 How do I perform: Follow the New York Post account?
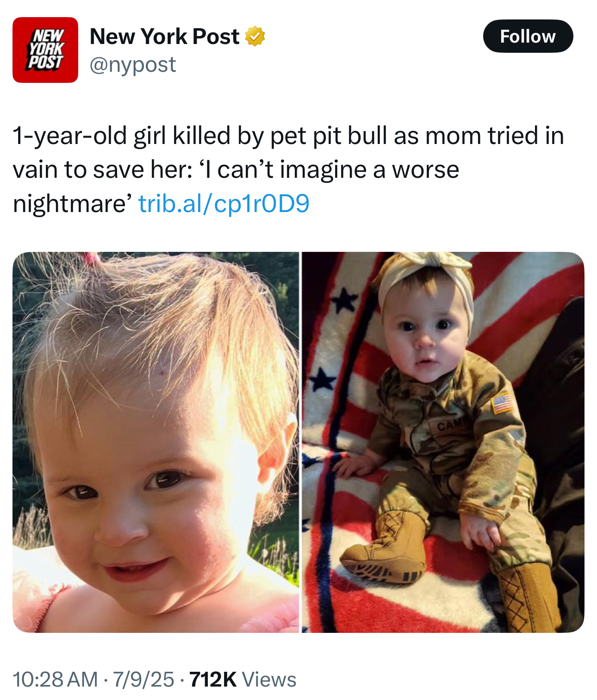pos(528,36)
